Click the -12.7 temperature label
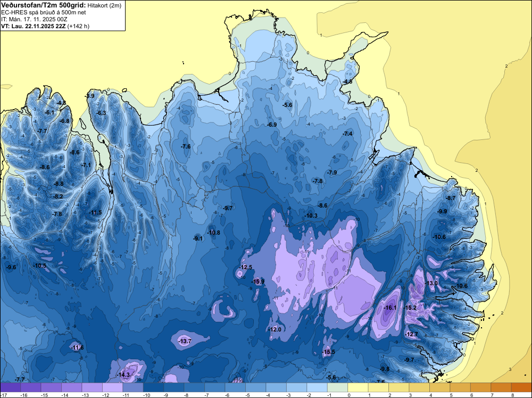532x398 pixels. [412, 334]
